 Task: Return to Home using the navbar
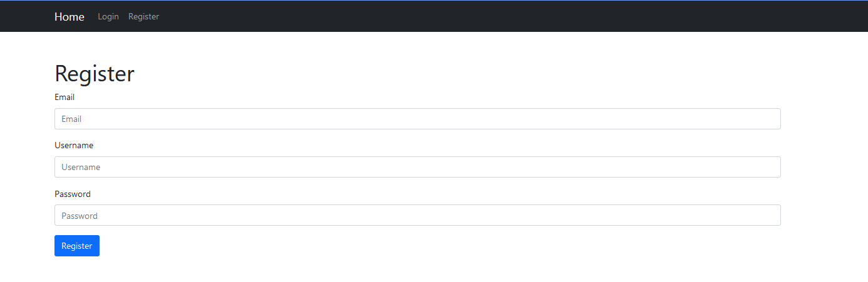(x=69, y=17)
